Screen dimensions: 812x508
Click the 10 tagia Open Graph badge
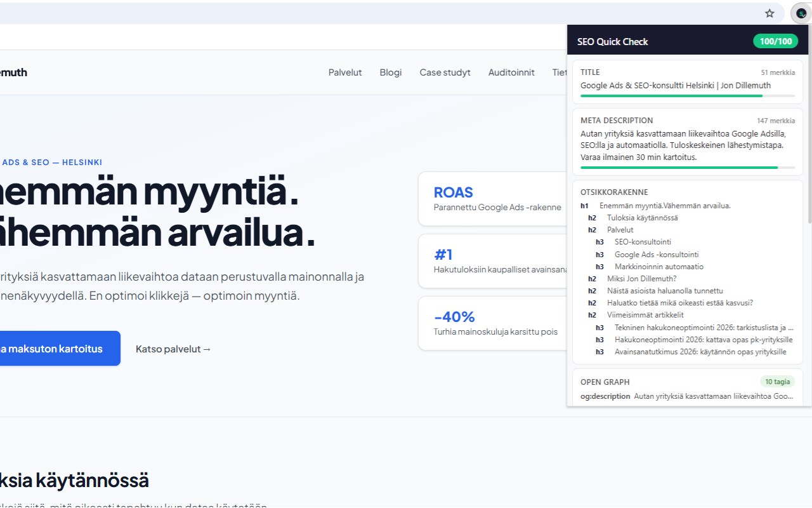777,382
